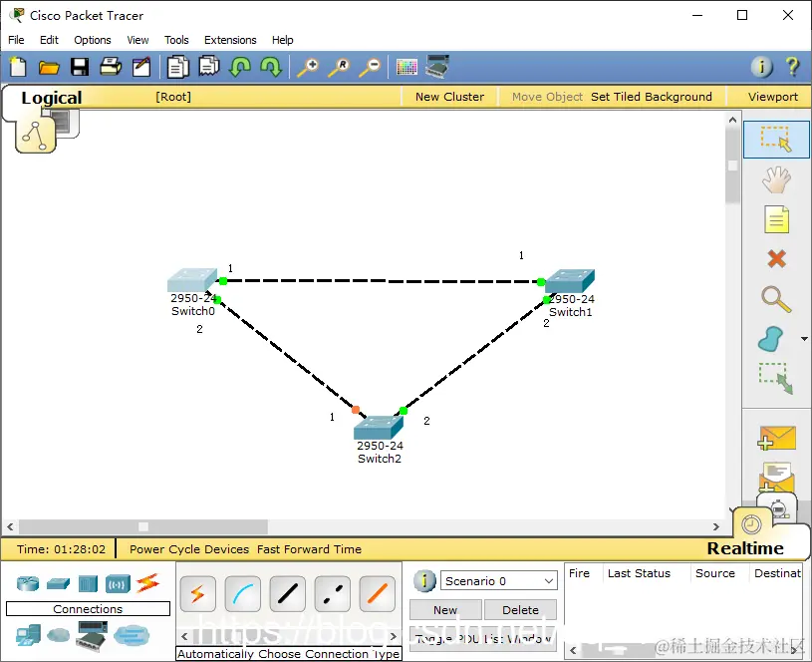Pick the Place Note tool
Screen dimensions: 812x662
point(776,219)
